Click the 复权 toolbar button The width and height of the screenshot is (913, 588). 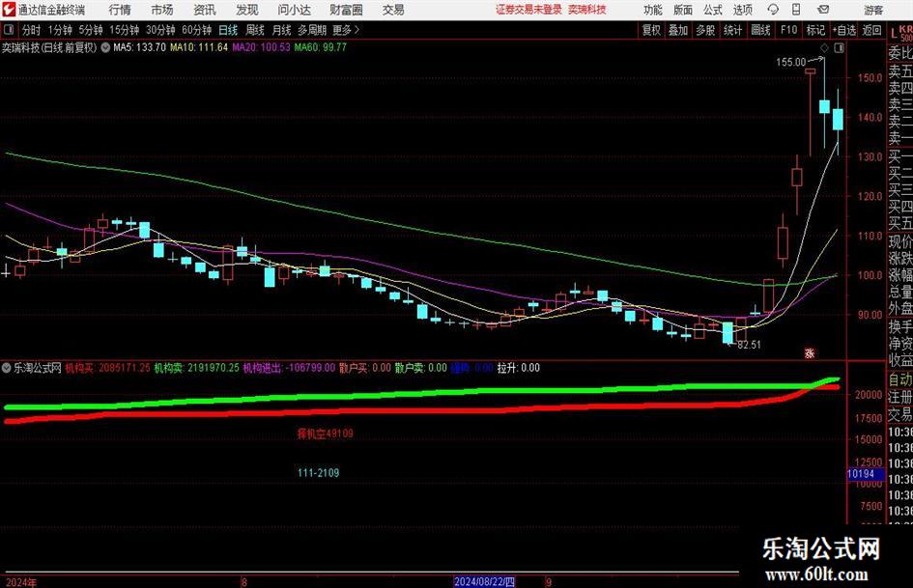[651, 30]
